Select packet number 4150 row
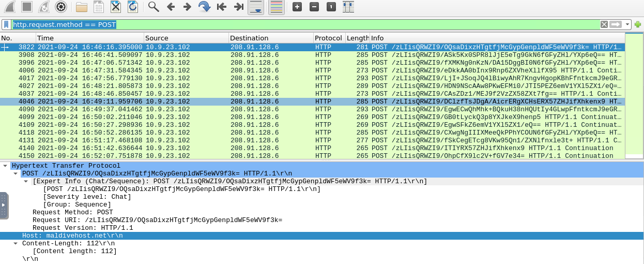This screenshot has height=264, width=644. pyautogui.click(x=312, y=155)
